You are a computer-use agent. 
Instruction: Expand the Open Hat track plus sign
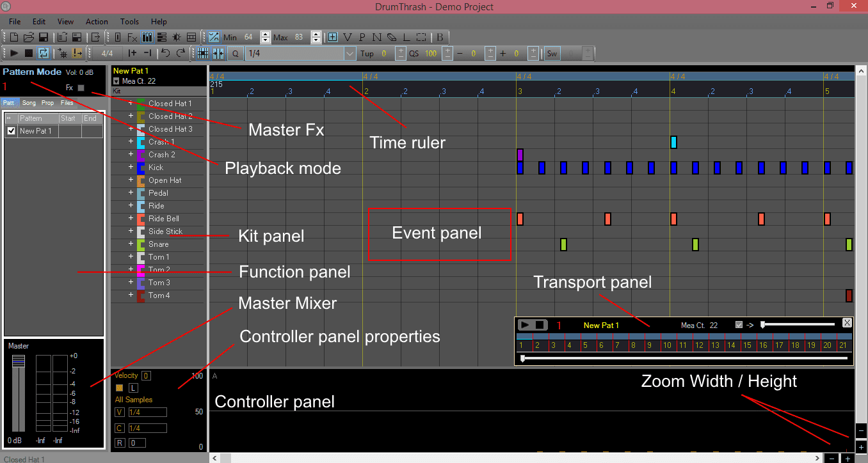click(x=131, y=180)
